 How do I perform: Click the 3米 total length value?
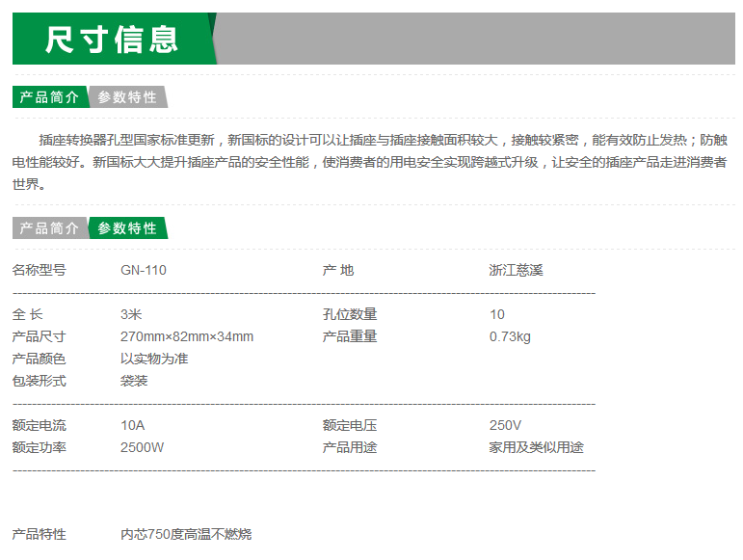[x=131, y=314]
